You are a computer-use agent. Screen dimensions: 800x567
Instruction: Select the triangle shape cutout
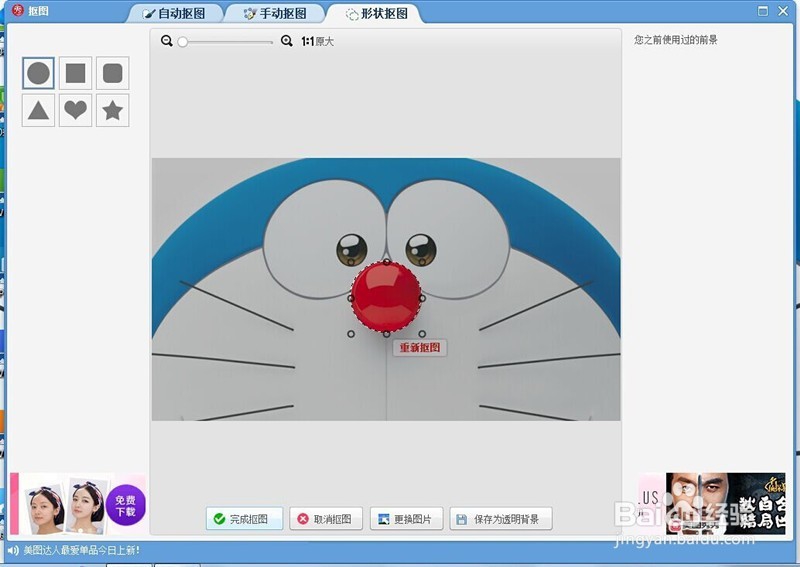coord(38,110)
